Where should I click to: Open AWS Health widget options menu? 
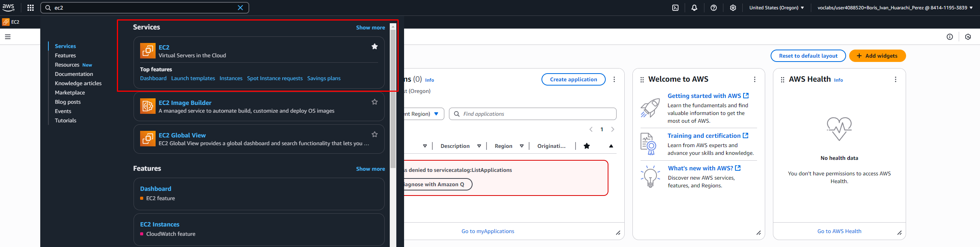point(896,79)
